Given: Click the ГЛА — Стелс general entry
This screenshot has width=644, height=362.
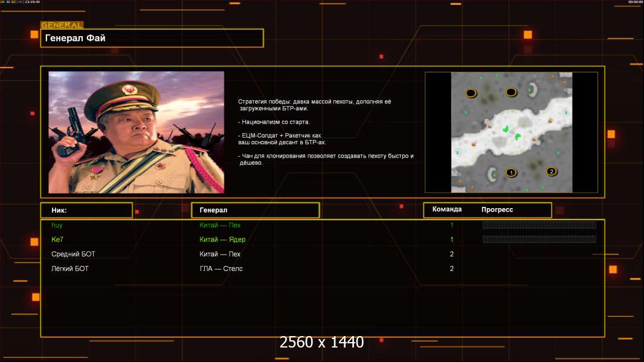Looking at the screenshot, I should tap(221, 268).
